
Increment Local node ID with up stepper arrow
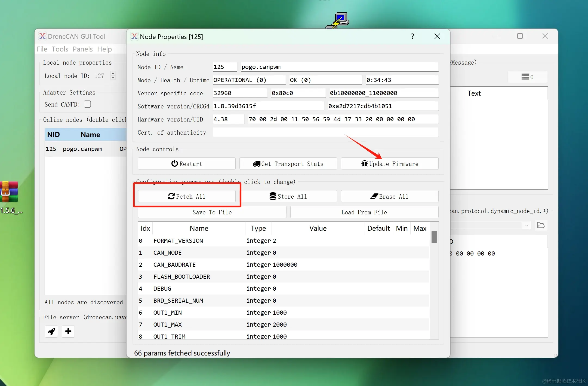(113, 73)
